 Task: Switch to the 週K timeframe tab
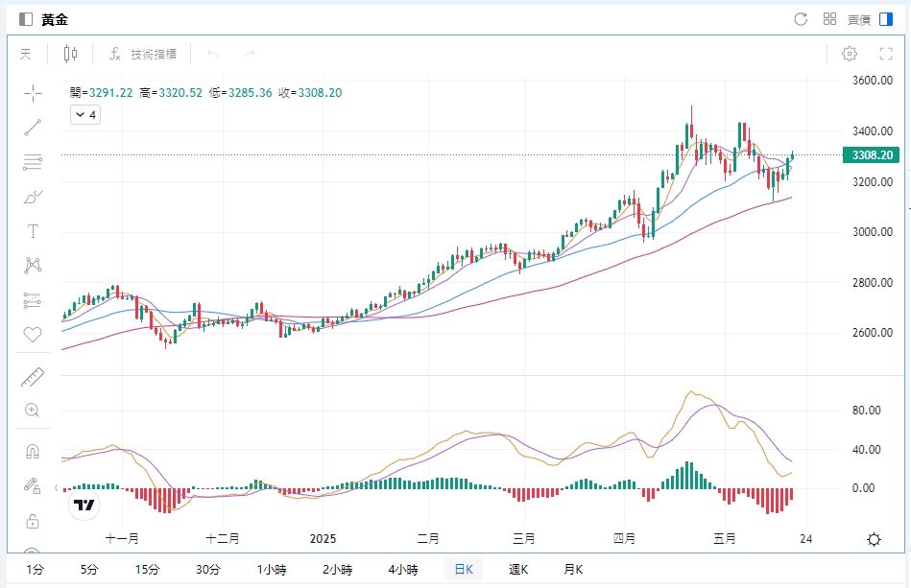518,570
